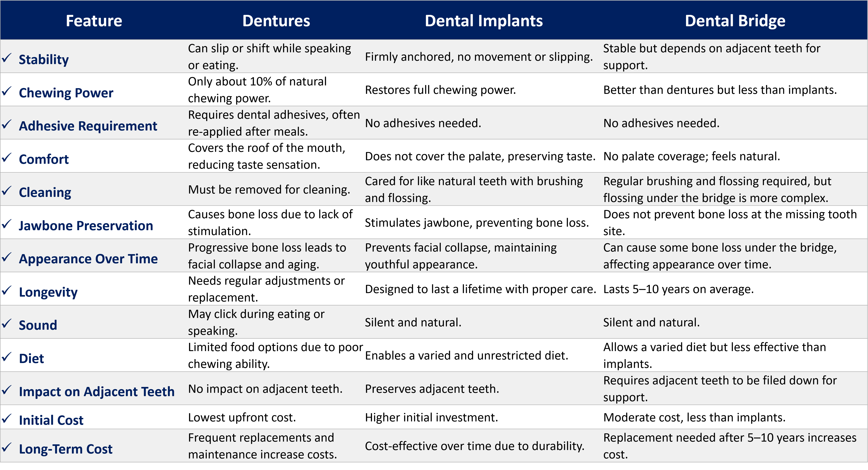Select the Dental Bridge column header
This screenshot has width=868, height=470.
(735, 21)
